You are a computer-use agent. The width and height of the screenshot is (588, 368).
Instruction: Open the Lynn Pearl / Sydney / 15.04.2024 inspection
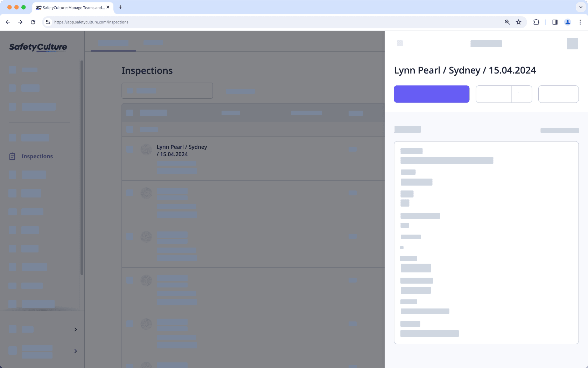coord(182,150)
